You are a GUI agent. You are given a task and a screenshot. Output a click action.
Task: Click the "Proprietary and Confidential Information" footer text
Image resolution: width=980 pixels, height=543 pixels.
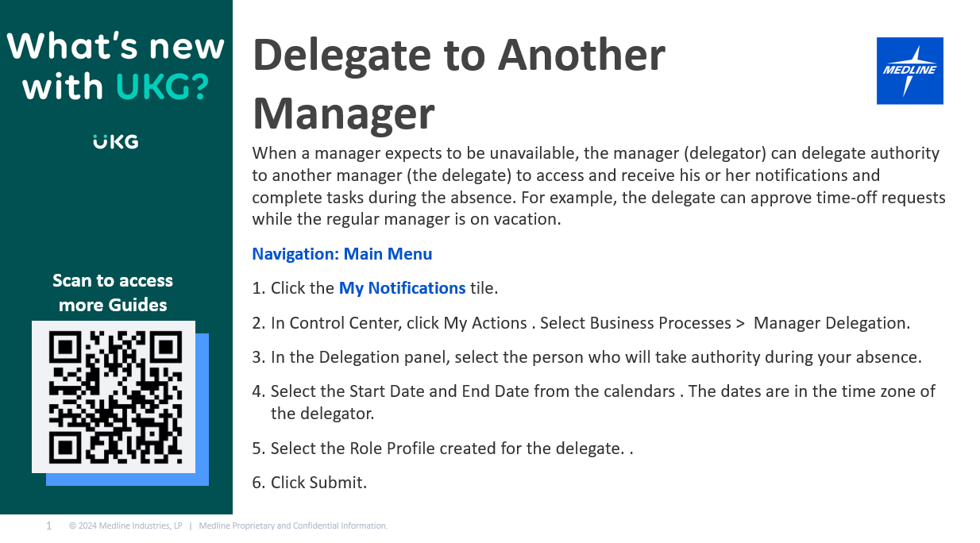(293, 526)
